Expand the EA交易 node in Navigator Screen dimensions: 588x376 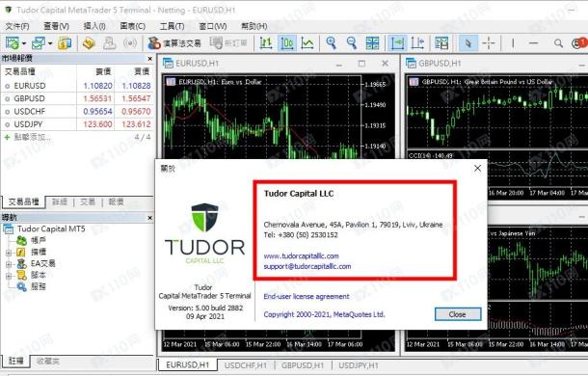pyautogui.click(x=9, y=264)
